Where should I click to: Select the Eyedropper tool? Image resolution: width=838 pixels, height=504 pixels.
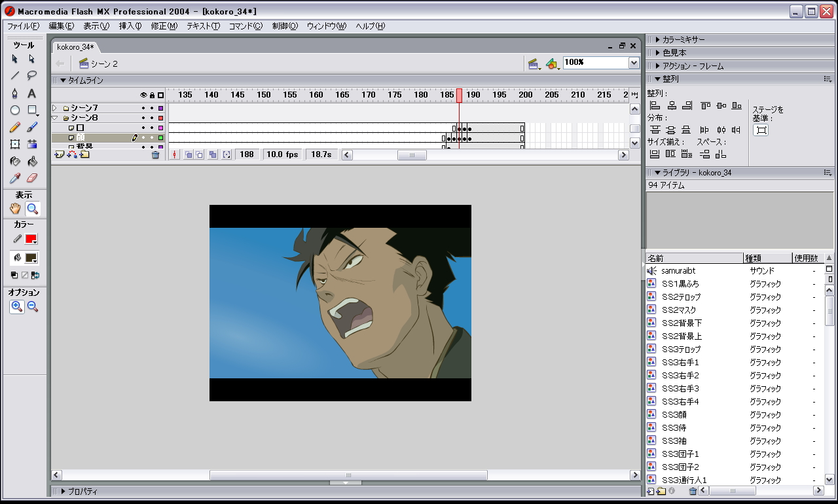pyautogui.click(x=15, y=178)
